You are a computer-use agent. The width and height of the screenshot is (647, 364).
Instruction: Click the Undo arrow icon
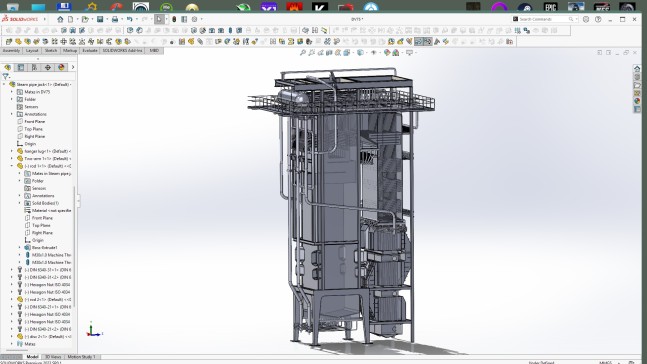coord(130,19)
